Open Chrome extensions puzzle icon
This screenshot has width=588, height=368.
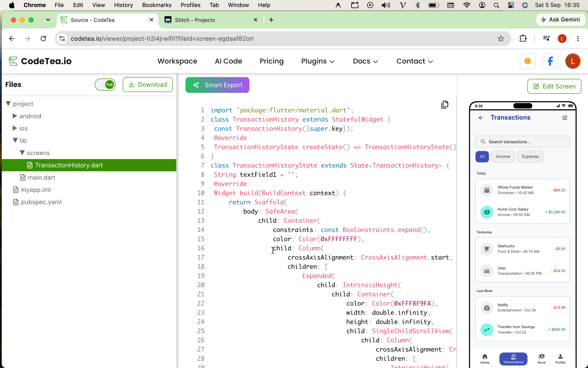pyautogui.click(x=523, y=39)
